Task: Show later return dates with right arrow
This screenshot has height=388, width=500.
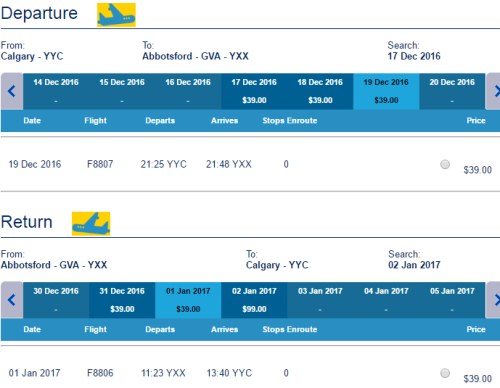Action: 493,300
